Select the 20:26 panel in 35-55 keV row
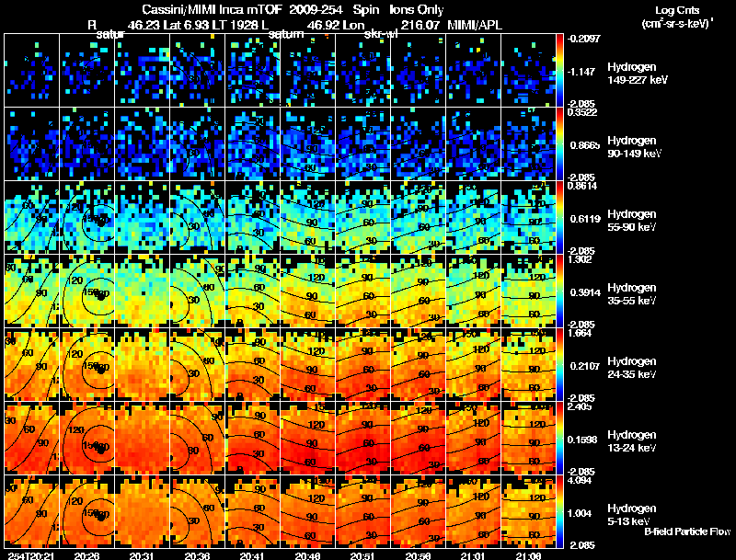This screenshot has height=560, width=736. click(x=87, y=291)
